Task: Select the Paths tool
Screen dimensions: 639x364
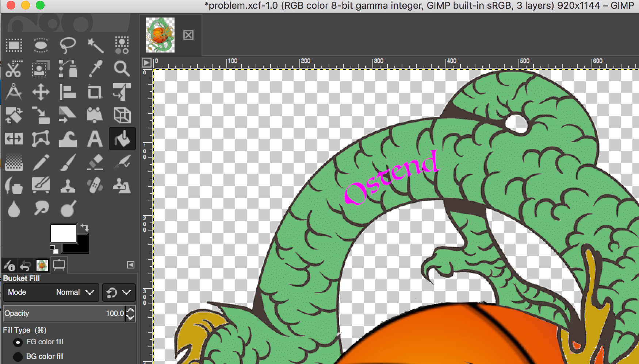Action: pyautogui.click(x=68, y=69)
